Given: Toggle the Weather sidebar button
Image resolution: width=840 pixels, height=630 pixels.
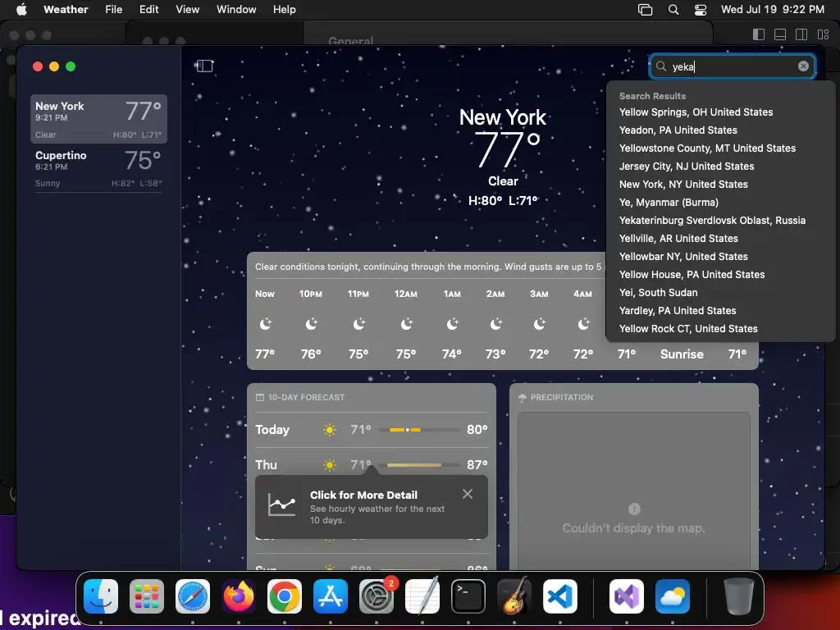Looking at the screenshot, I should click(204, 66).
